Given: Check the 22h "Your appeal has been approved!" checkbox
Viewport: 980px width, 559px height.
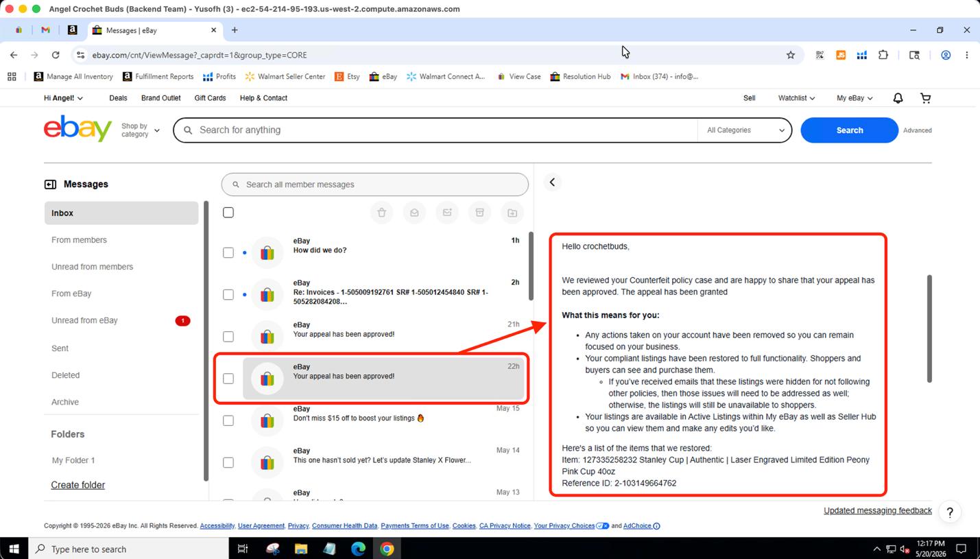Looking at the screenshot, I should (x=228, y=379).
